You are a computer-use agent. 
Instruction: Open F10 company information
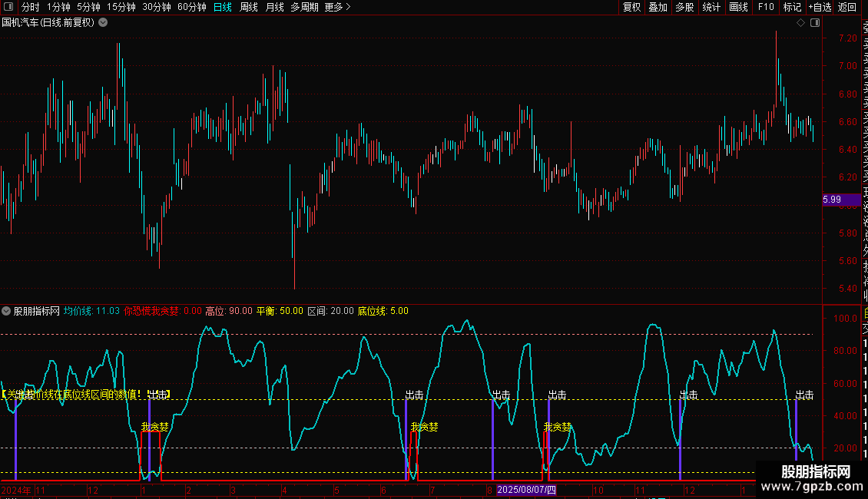pos(766,8)
